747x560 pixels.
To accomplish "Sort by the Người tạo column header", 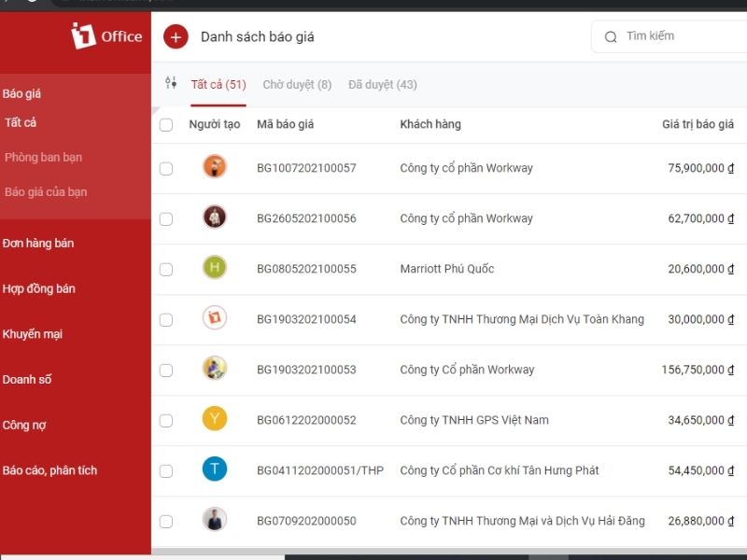I will tap(215, 124).
